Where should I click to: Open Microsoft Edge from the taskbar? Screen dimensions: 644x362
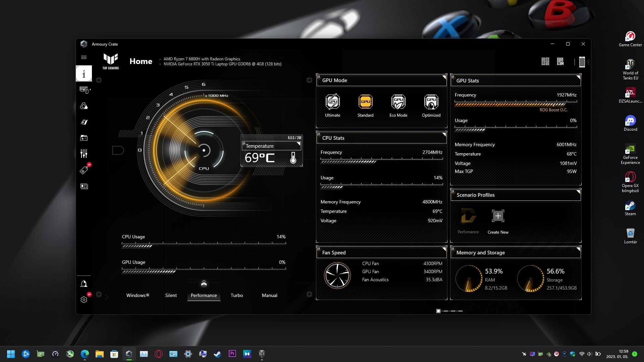tap(85, 354)
